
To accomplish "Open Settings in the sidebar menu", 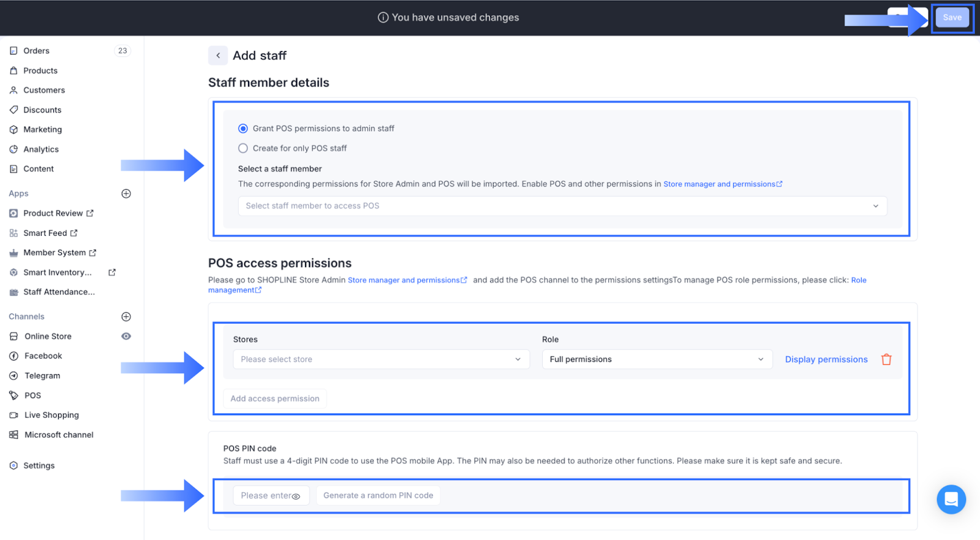I will point(39,466).
